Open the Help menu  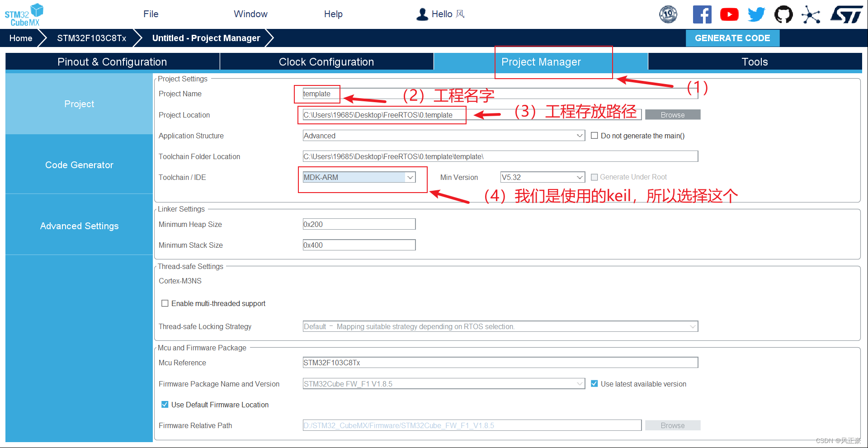(333, 14)
